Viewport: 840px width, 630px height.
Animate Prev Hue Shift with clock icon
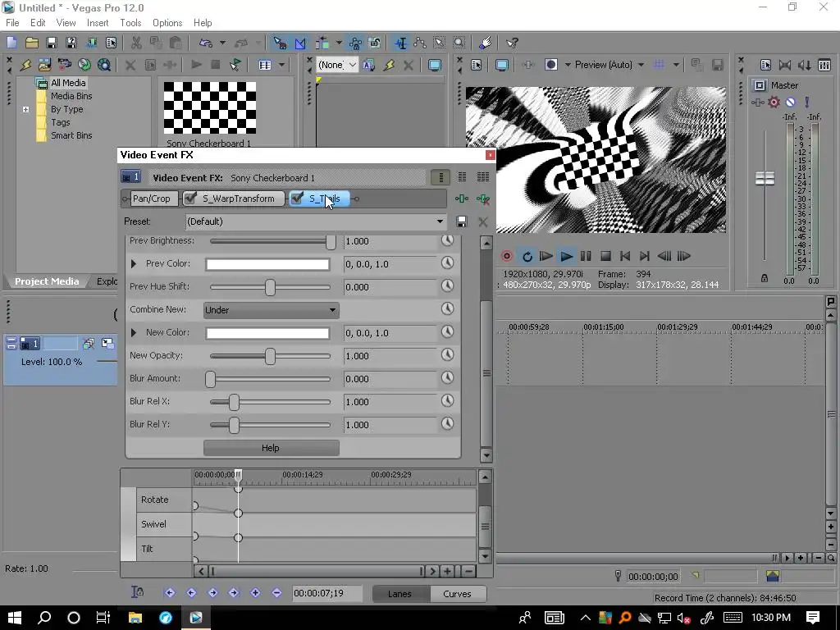coord(447,286)
